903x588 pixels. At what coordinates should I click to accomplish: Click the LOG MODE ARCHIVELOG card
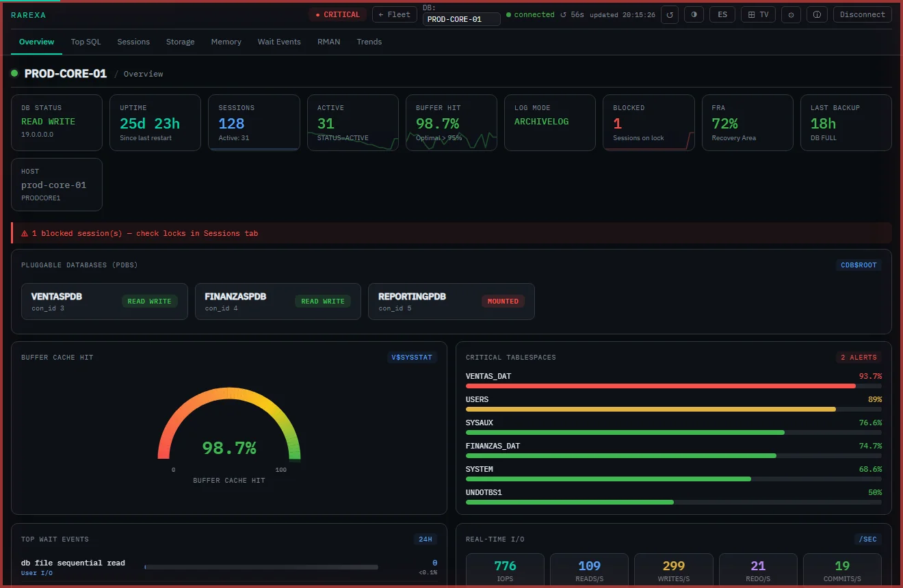[550, 122]
